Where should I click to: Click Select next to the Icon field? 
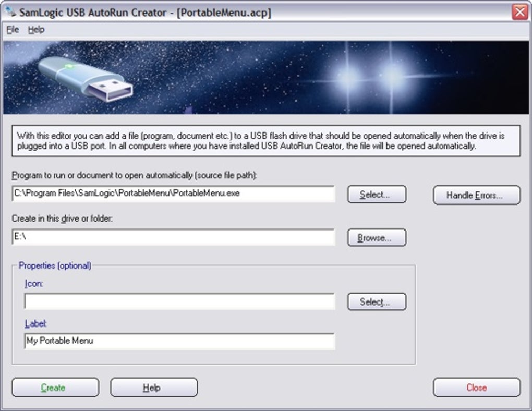tap(377, 301)
